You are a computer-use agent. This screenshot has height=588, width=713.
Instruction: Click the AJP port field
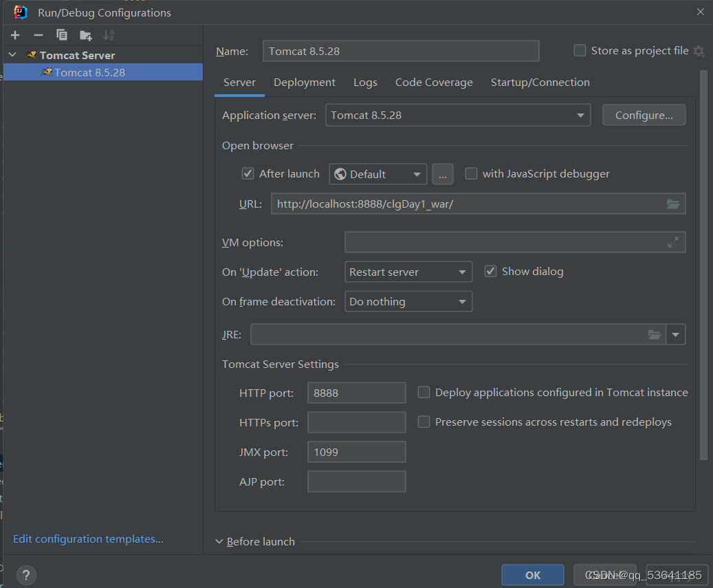[356, 481]
